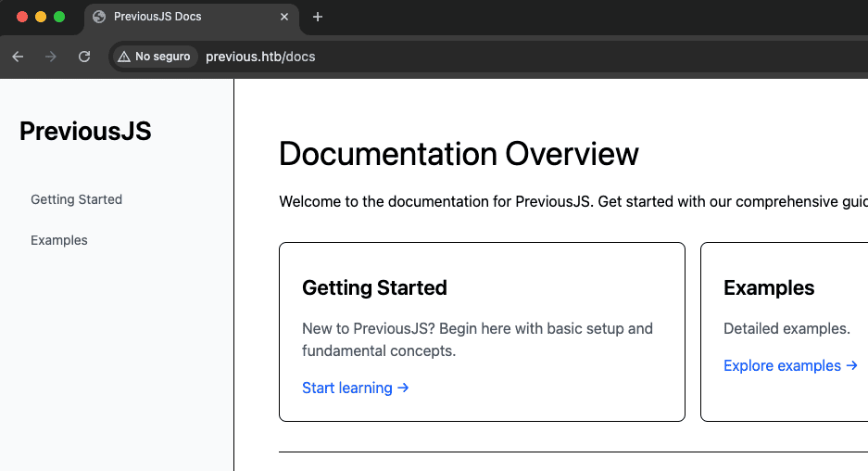Click the browser forward arrow
This screenshot has width=868, height=471.
(51, 57)
